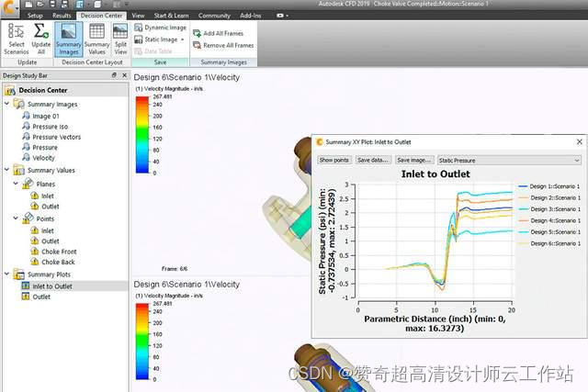This screenshot has height=392, width=588.
Task: Select the Pressure summary image
Action: tap(40, 147)
